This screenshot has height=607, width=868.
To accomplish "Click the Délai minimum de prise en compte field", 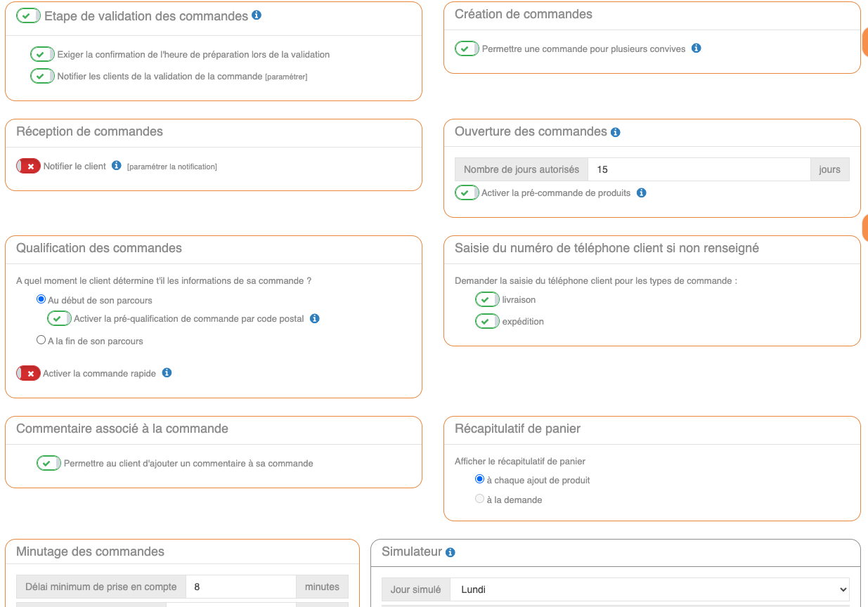I will 240,587.
